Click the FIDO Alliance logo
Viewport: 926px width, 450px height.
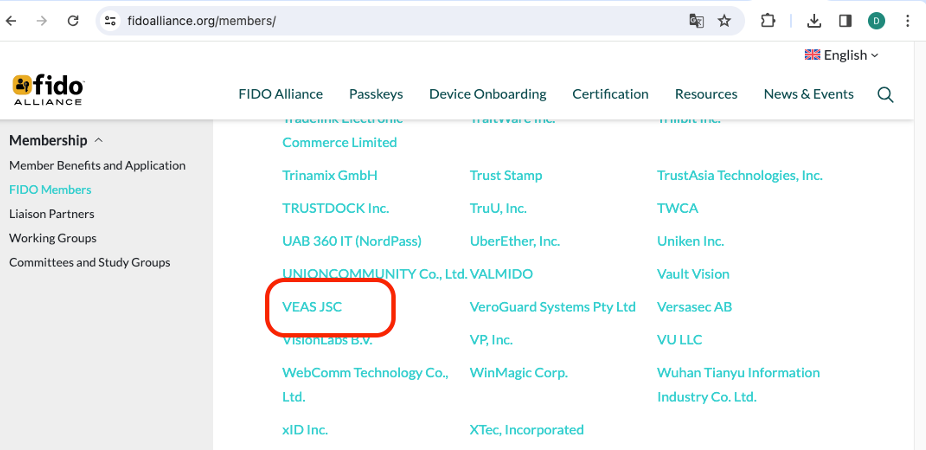coord(48,90)
